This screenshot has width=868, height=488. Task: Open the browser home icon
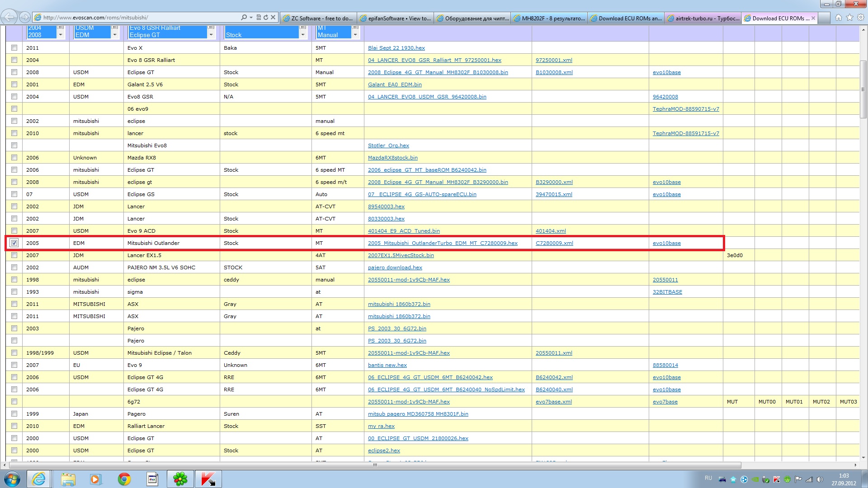pos(839,18)
